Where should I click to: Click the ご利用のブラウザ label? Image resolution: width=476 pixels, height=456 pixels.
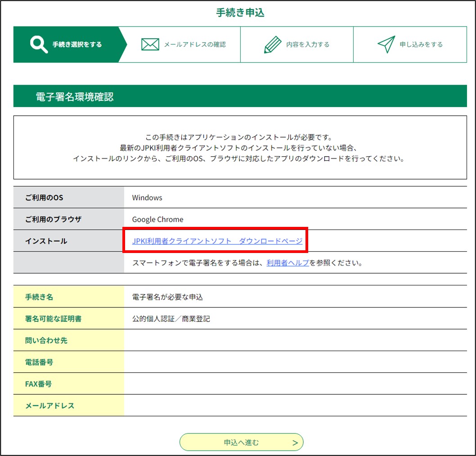point(53,219)
